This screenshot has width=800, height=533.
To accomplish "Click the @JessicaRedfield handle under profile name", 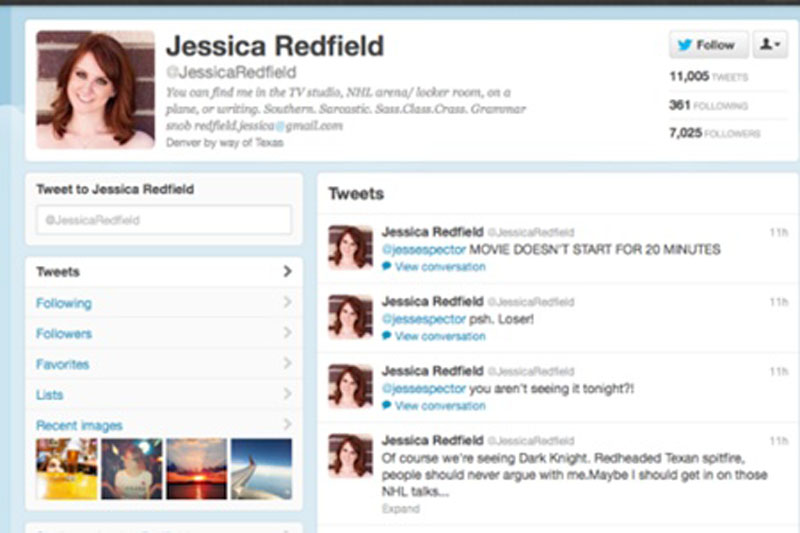I will [231, 72].
